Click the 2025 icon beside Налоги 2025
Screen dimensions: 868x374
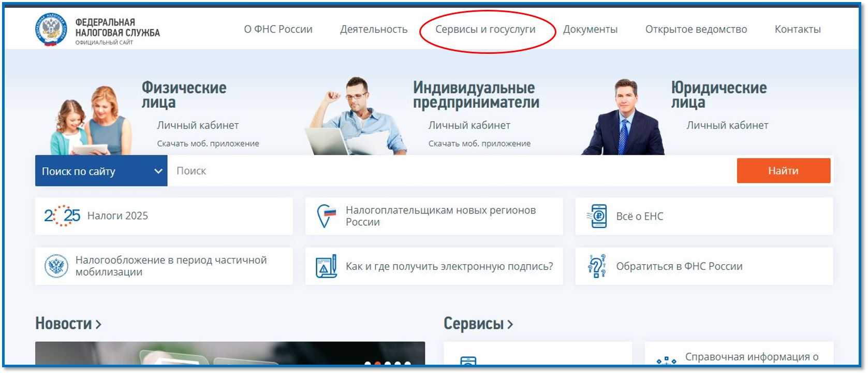[x=62, y=216]
